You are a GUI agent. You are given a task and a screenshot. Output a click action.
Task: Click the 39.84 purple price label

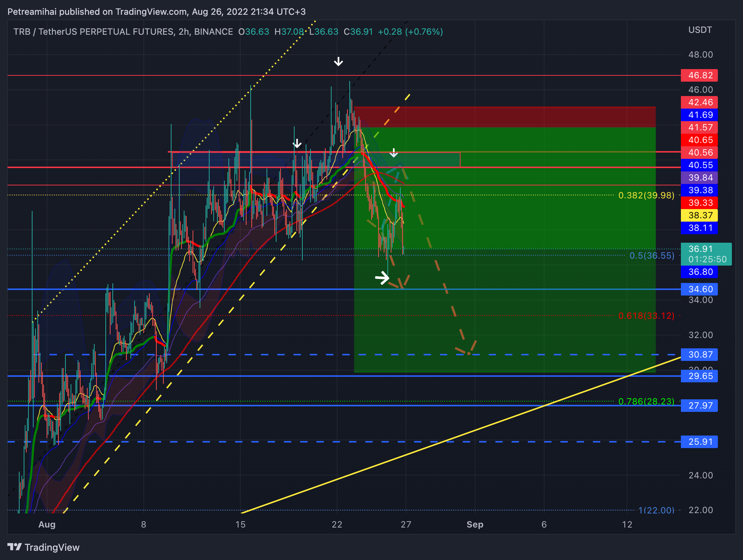coord(699,178)
